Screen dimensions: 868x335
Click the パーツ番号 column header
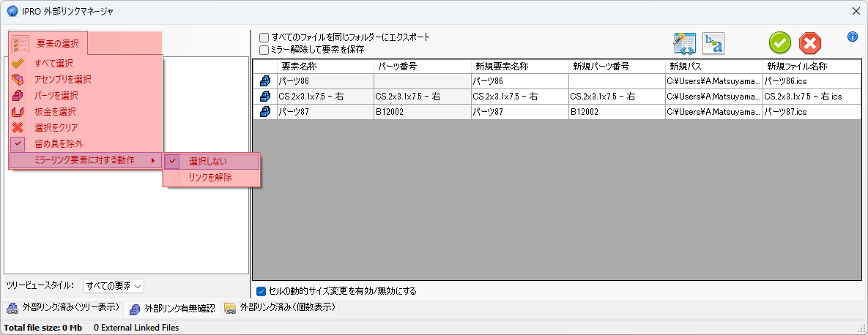coord(423,67)
